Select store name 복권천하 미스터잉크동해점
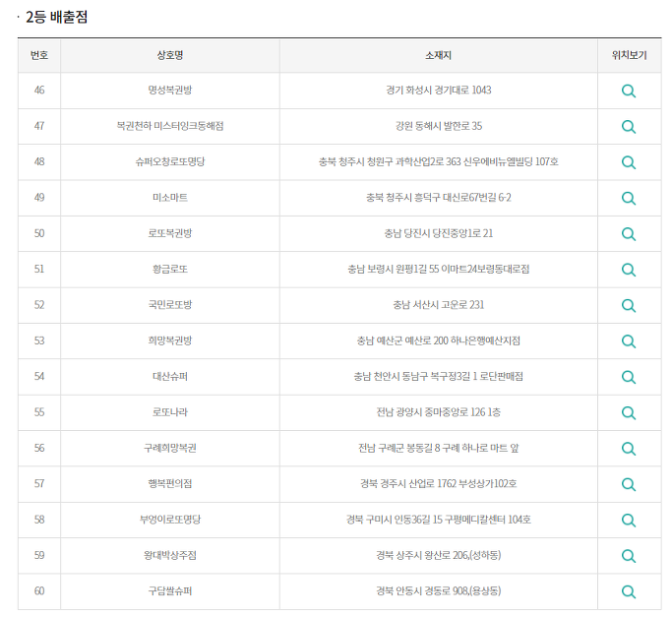 [x=170, y=126]
